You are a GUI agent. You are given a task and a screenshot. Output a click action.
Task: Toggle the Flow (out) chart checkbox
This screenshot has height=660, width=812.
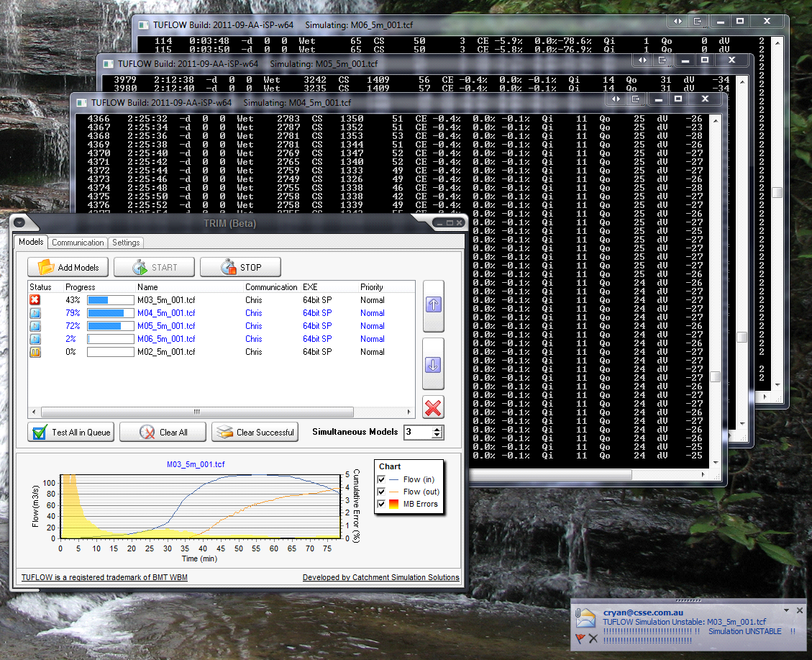pyautogui.click(x=380, y=492)
